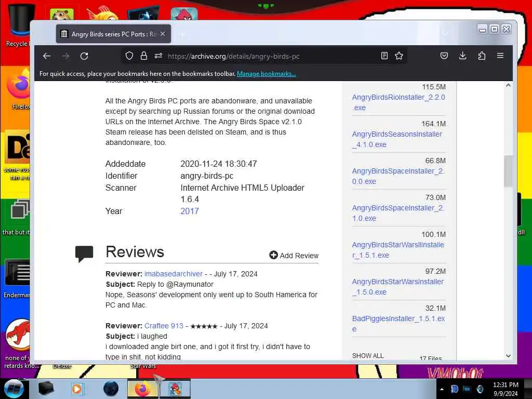Open a new tab with the plus button
Viewport: 532px width, 399px height.
(182, 34)
